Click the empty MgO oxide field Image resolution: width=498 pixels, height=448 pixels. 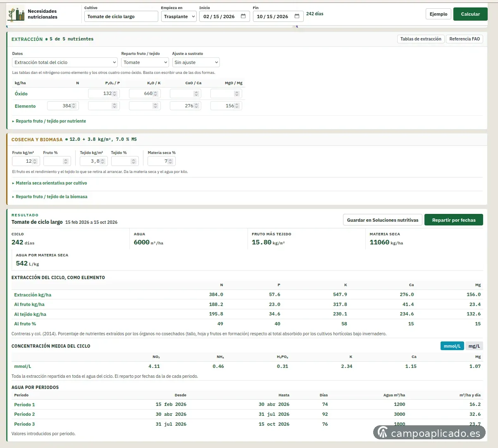click(226, 94)
